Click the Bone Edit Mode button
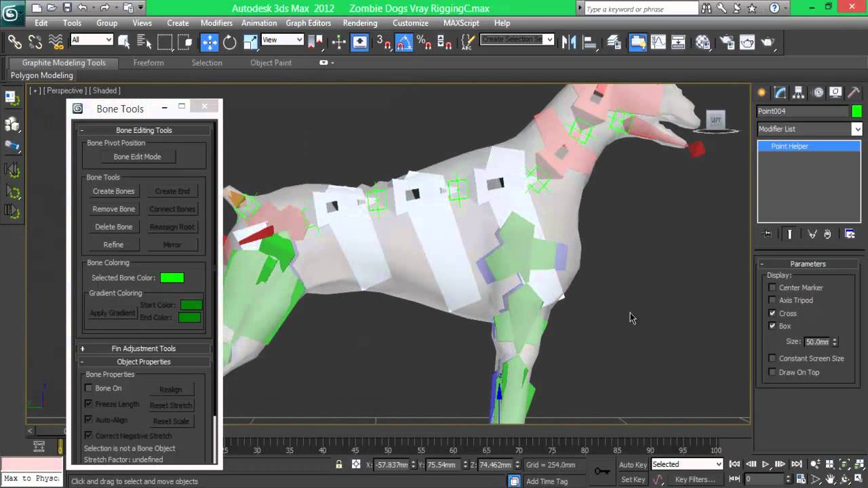Image resolution: width=868 pixels, height=488 pixels. pos(137,157)
